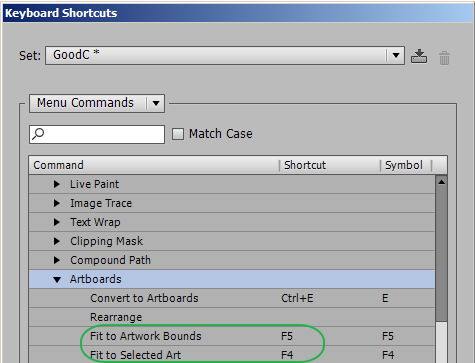475x363 pixels.
Task: Toggle the Match Case checkbox
Action: click(x=178, y=134)
